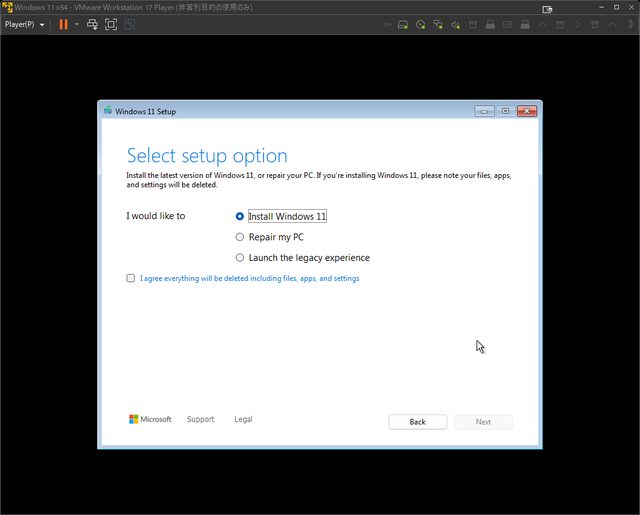Click the Send Ctrl+Alt+Del toolbar icon

92,24
